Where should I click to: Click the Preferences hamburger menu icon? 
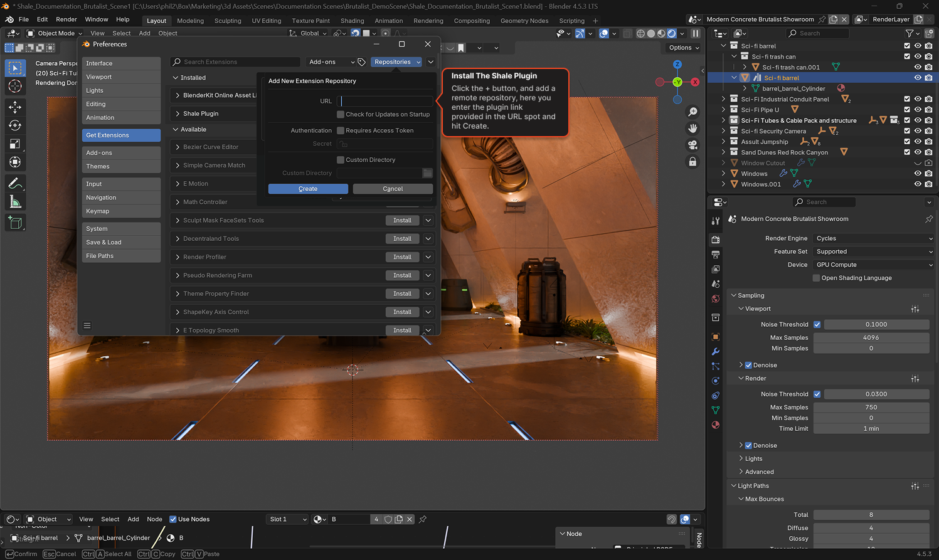(x=87, y=325)
